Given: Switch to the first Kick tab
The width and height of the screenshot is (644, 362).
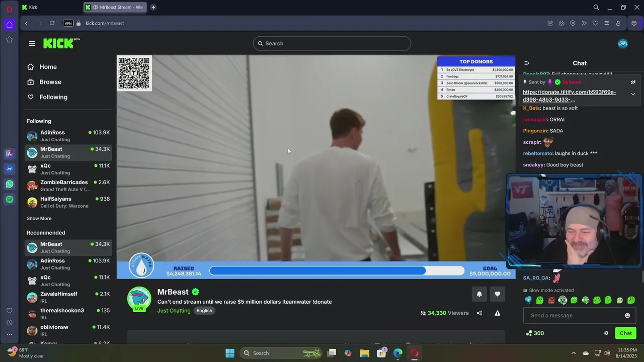Looking at the screenshot, I should coord(50,7).
